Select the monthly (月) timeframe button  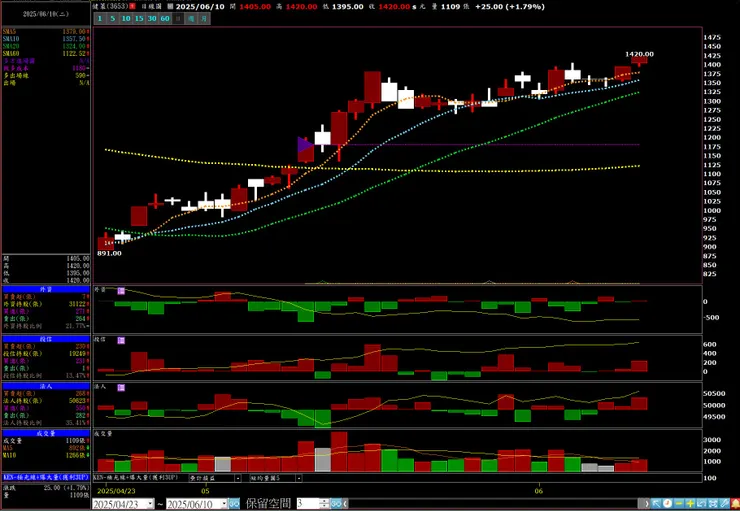click(204, 18)
